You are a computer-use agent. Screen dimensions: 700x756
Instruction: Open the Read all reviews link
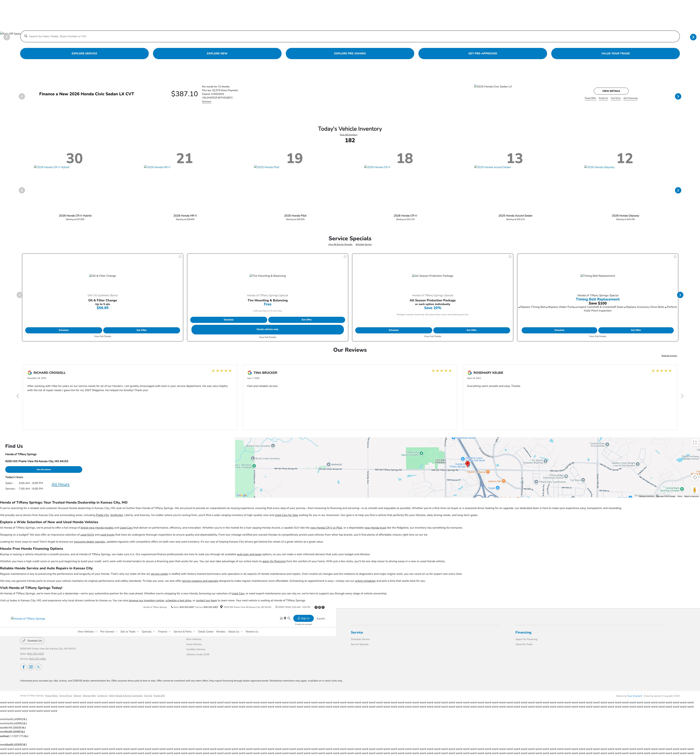point(669,355)
